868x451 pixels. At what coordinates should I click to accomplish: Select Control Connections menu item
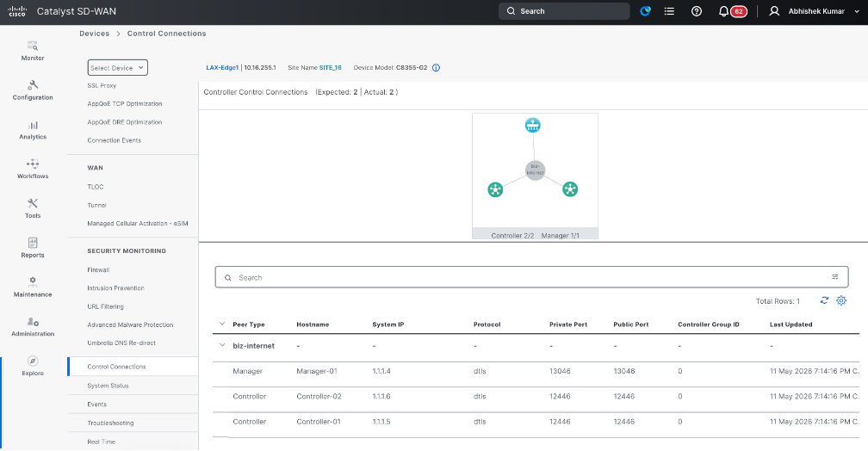133,367
